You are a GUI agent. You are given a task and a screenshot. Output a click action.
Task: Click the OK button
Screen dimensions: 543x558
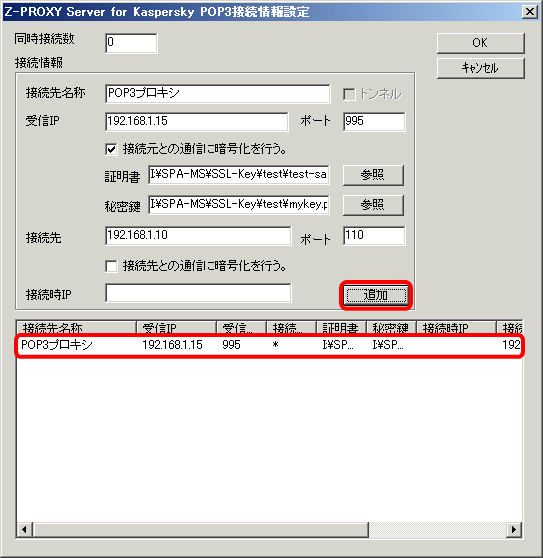point(480,43)
